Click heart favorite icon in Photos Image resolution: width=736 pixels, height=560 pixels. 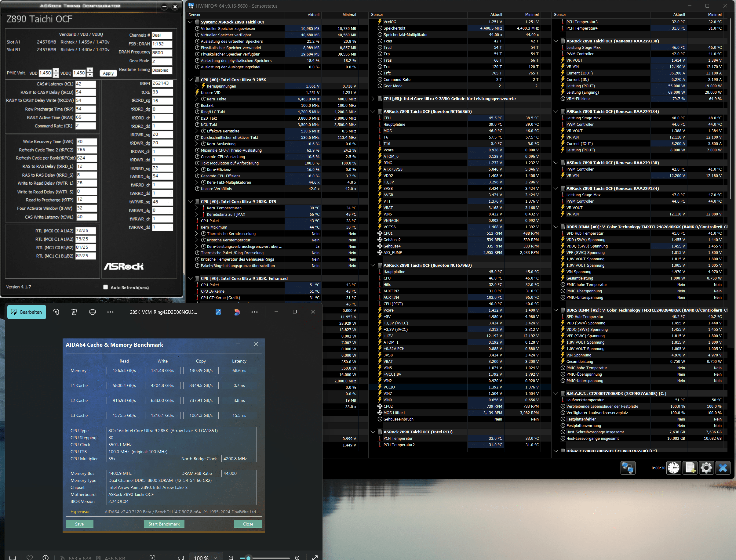pos(30,557)
